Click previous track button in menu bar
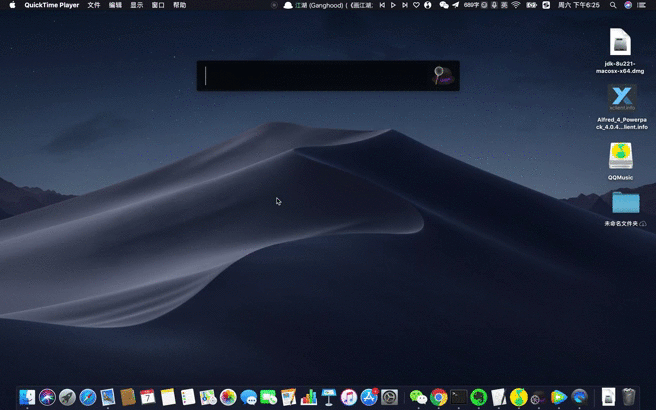This screenshot has width=656, height=410. point(382,5)
